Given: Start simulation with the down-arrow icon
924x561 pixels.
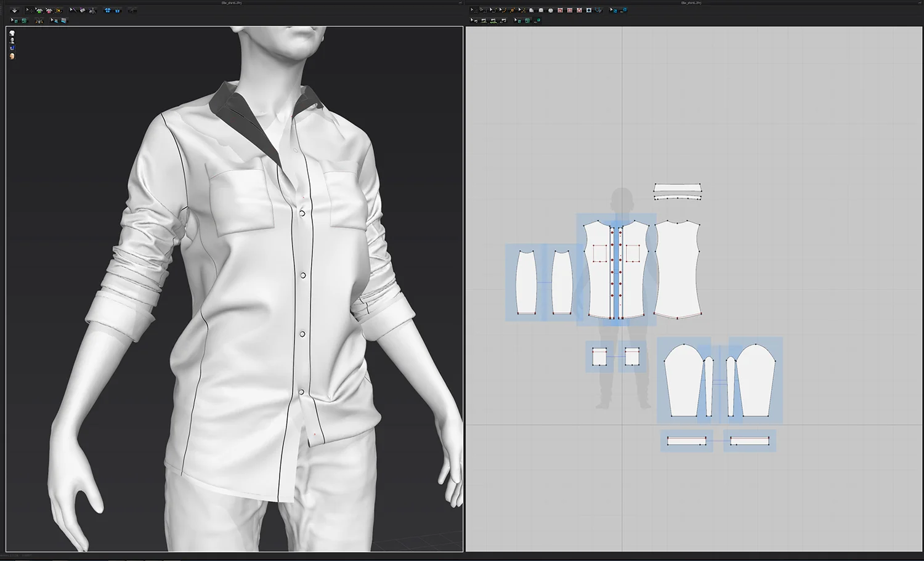Looking at the screenshot, I should tap(15, 10).
